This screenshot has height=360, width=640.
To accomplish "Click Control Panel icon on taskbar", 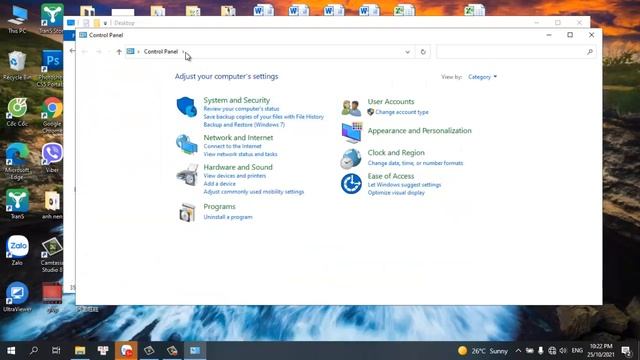I will click(195, 351).
